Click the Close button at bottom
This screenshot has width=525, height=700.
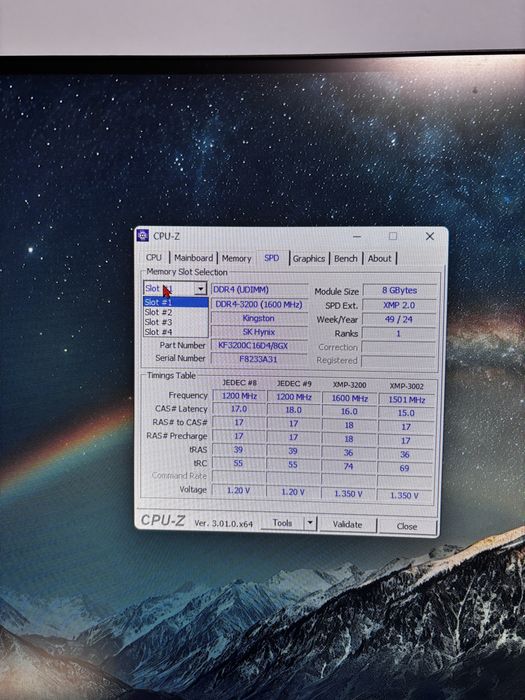click(x=407, y=526)
